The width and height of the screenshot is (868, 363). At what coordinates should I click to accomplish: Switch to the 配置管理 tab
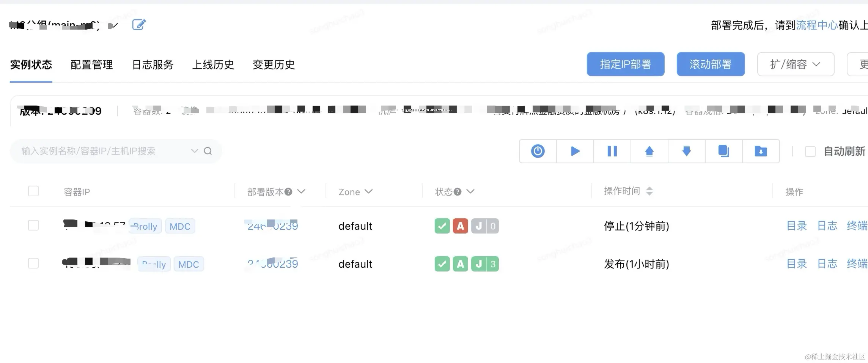(x=92, y=65)
